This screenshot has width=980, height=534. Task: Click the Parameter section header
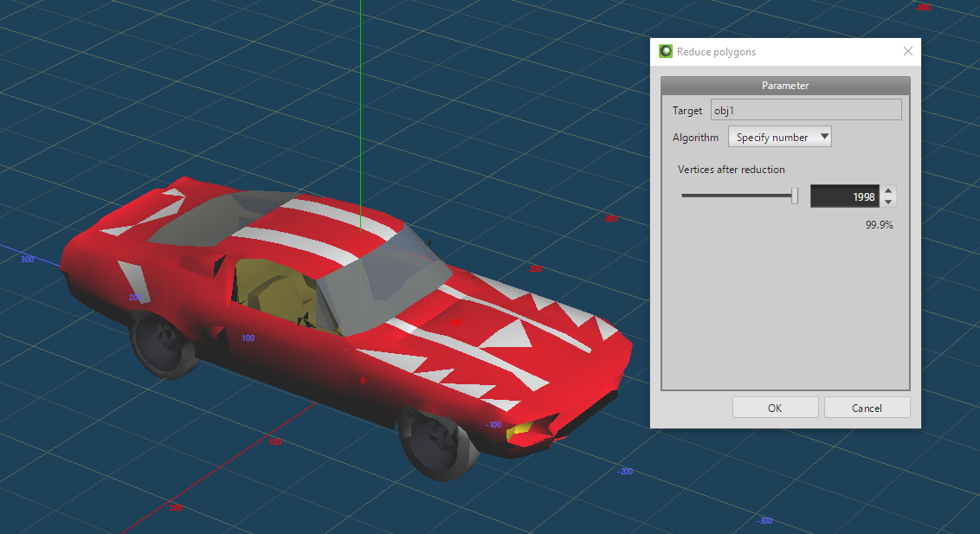pyautogui.click(x=785, y=86)
